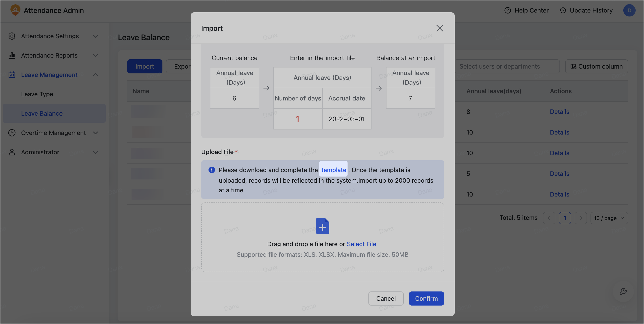Screen dimensions: 644x324
Task: Select Leave Type in sidebar
Action: pyautogui.click(x=37, y=94)
